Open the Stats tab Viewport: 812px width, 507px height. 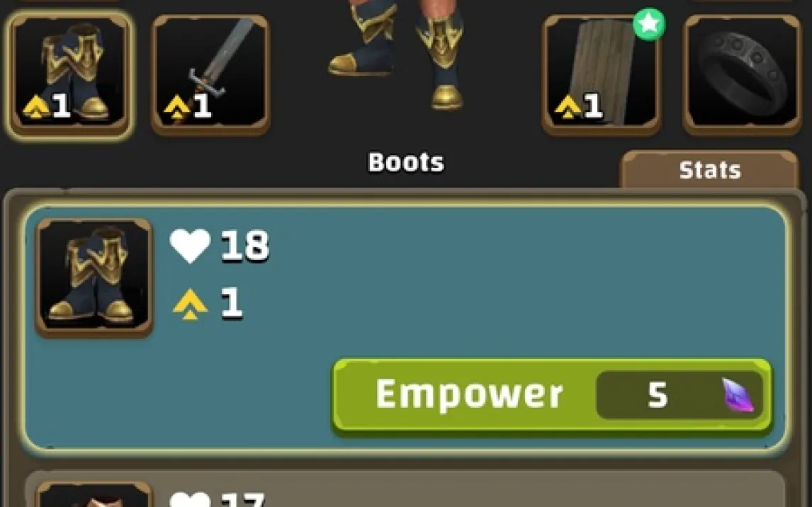coord(709,170)
